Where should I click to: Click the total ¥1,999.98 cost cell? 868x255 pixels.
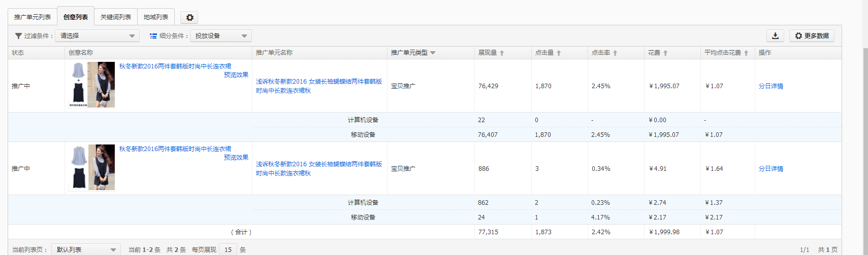tap(664, 232)
